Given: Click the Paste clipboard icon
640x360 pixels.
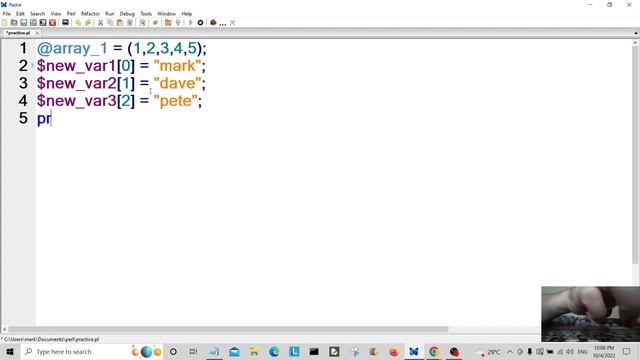Looking at the screenshot, I should pyautogui.click(x=120, y=23).
